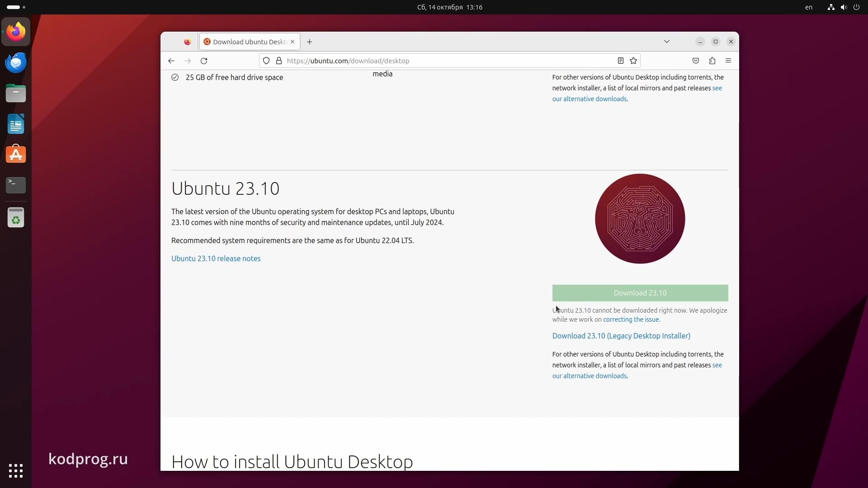The height and width of the screenshot is (488, 868).
Task: Bookmark this page with the star
Action: click(x=633, y=61)
